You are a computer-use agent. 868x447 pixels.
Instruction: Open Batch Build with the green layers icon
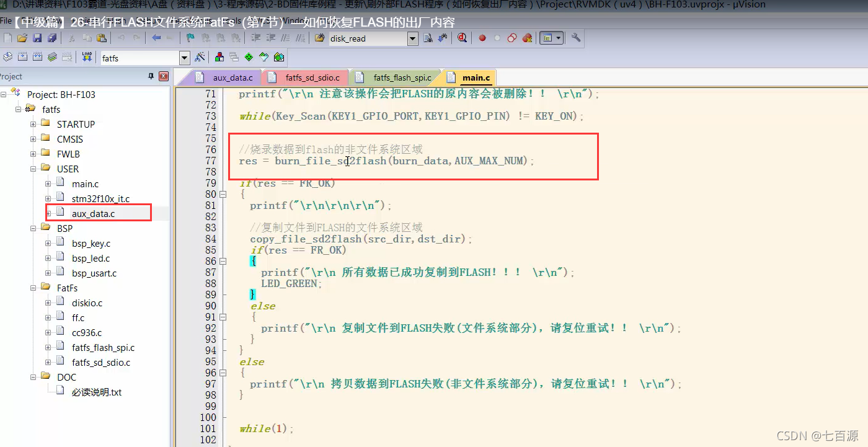click(x=52, y=57)
